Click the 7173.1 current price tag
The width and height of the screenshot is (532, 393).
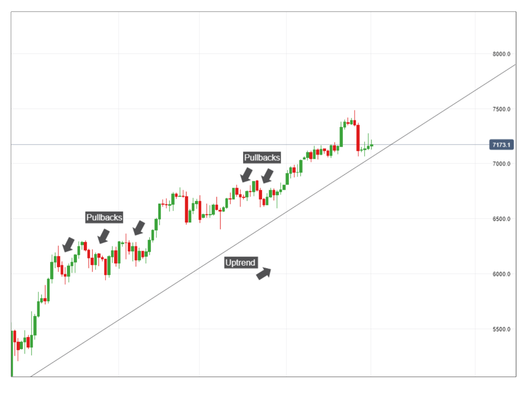pos(502,145)
